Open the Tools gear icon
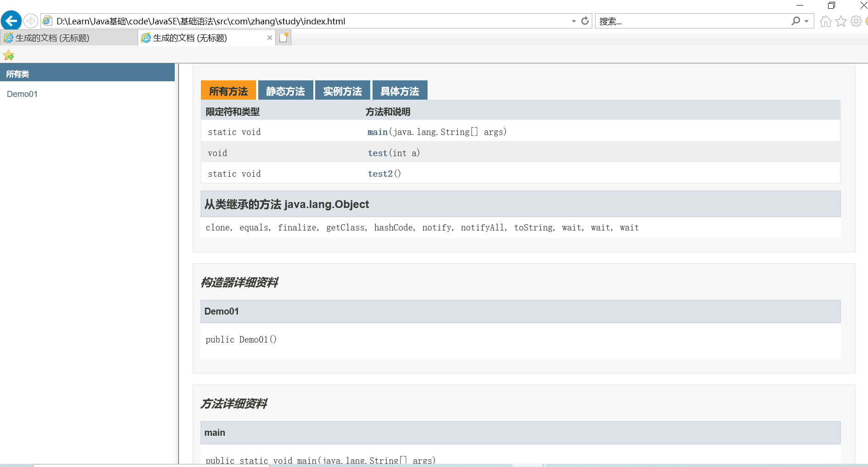The height and width of the screenshot is (467, 868). click(856, 21)
